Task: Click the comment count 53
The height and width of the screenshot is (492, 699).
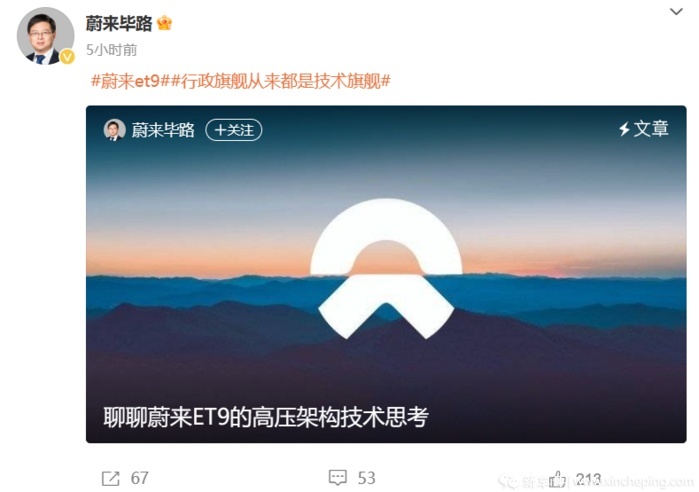Action: (x=366, y=478)
